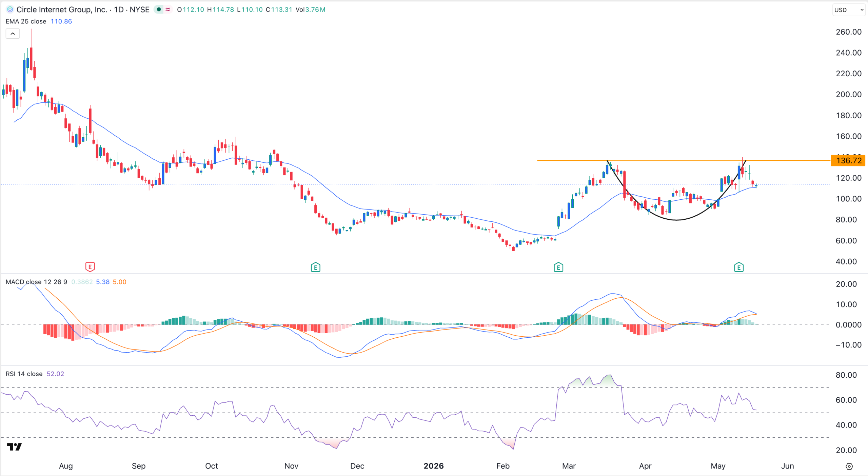The width and height of the screenshot is (868, 476).
Task: Click the red earnings E marker in August
Action: tap(90, 267)
